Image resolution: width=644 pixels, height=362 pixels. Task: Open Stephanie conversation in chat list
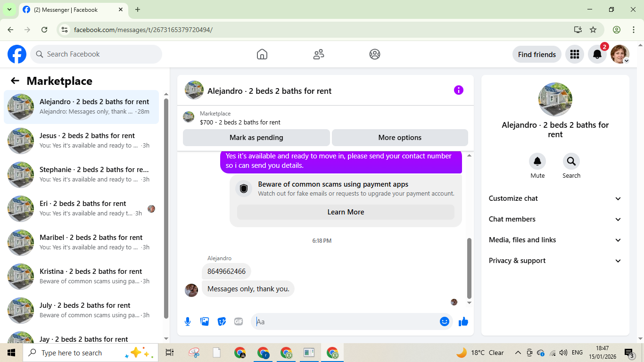pos(82,175)
